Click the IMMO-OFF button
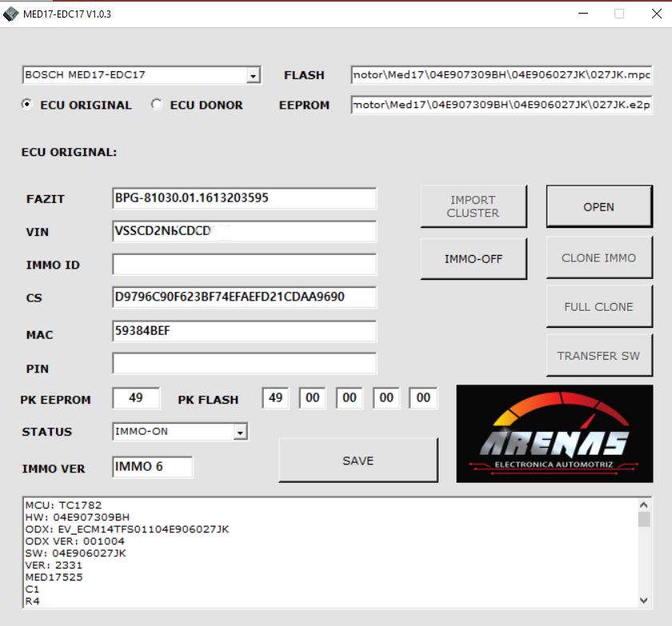672x626 pixels. point(473,258)
